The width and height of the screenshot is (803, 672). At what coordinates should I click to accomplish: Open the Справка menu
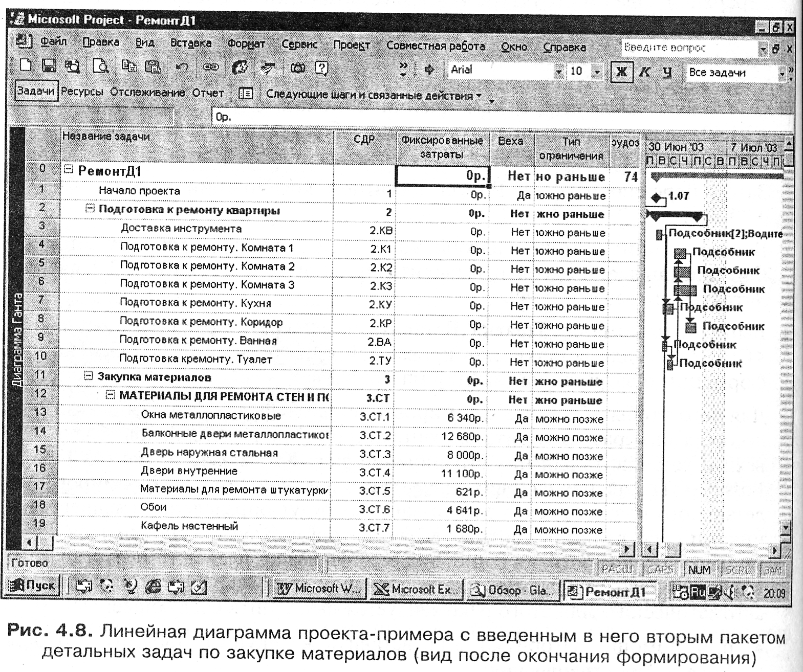coord(565,47)
